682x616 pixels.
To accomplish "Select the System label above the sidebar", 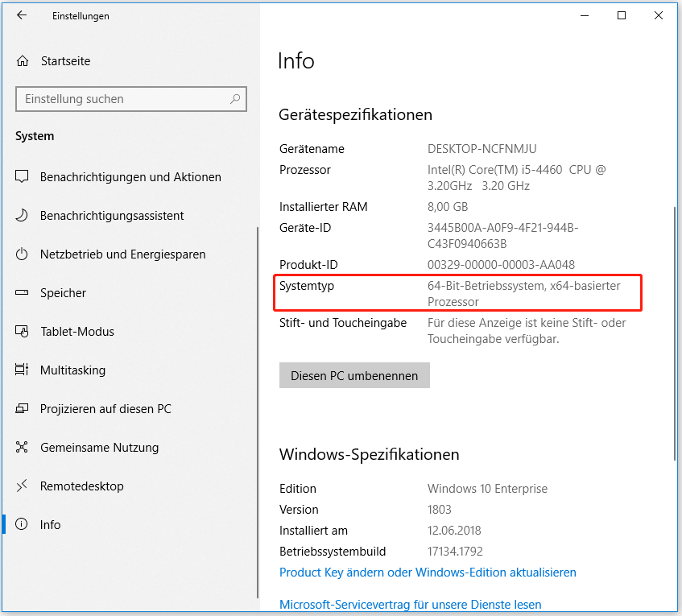I will (x=34, y=136).
